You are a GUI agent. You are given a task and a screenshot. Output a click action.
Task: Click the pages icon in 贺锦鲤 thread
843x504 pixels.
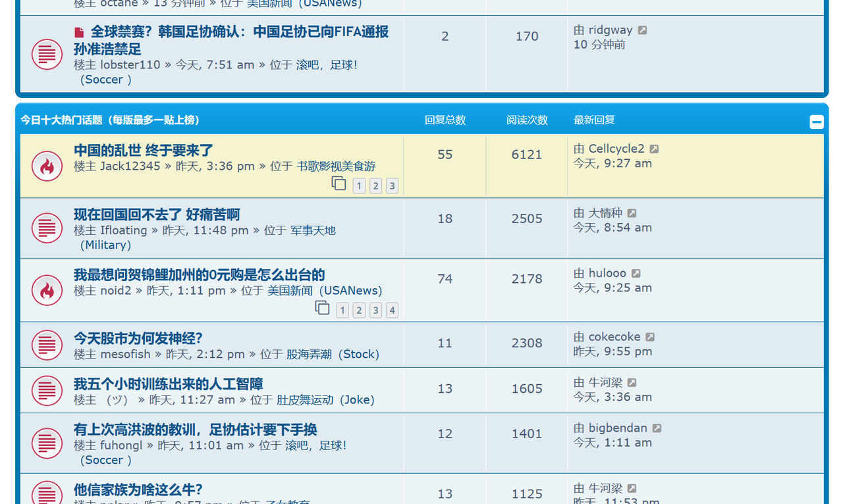(x=322, y=307)
